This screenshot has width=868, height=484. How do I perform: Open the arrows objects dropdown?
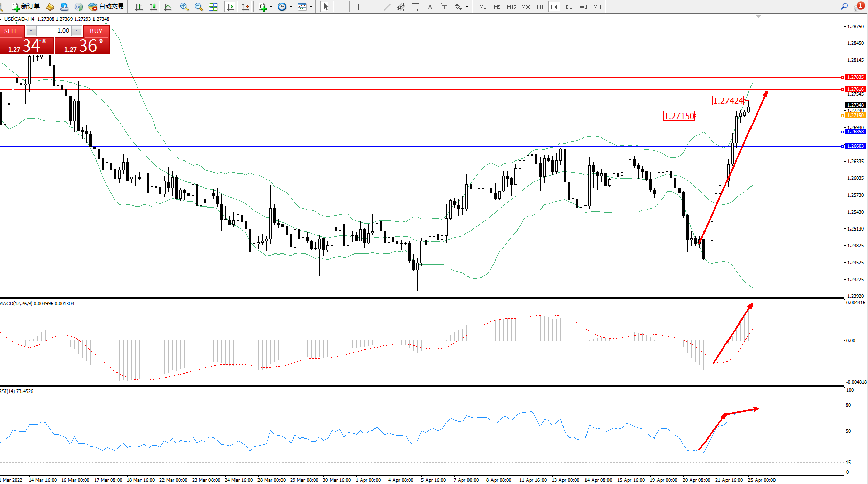point(467,7)
